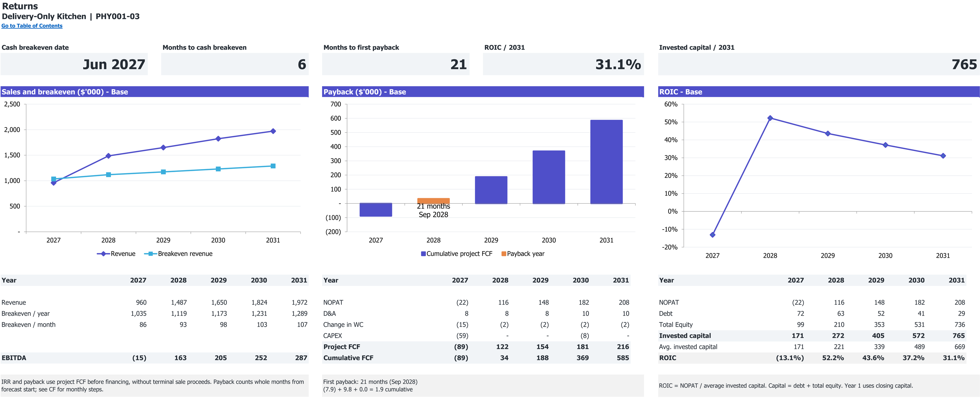Click the Cumulative FCF 2031 value 585
980x408 pixels.
click(623, 358)
